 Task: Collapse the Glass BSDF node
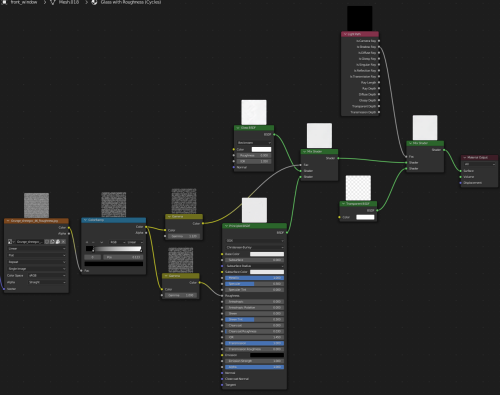(x=238, y=128)
